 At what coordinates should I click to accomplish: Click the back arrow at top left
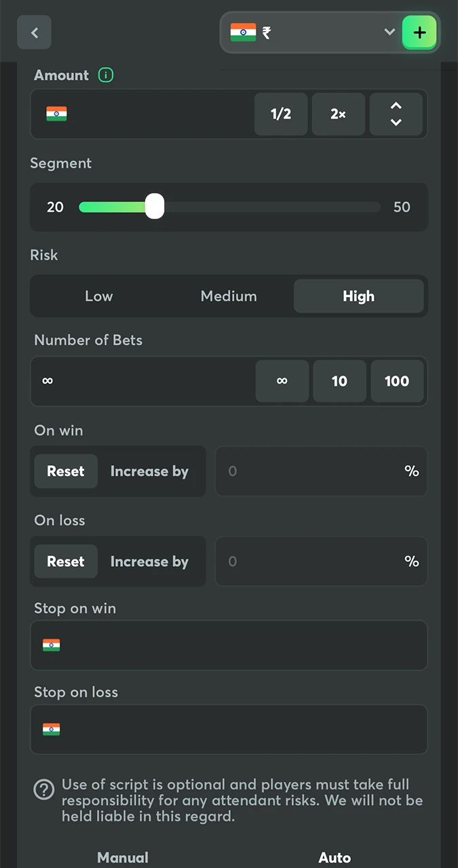34,32
